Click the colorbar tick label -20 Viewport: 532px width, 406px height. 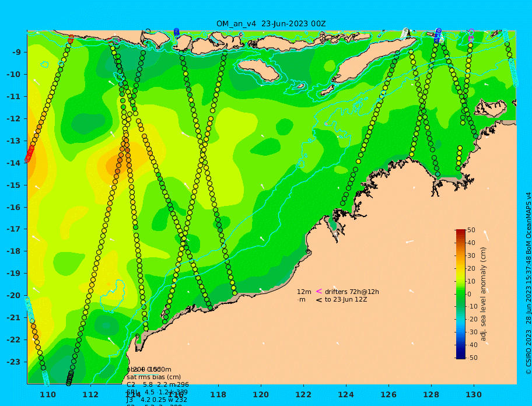473,320
